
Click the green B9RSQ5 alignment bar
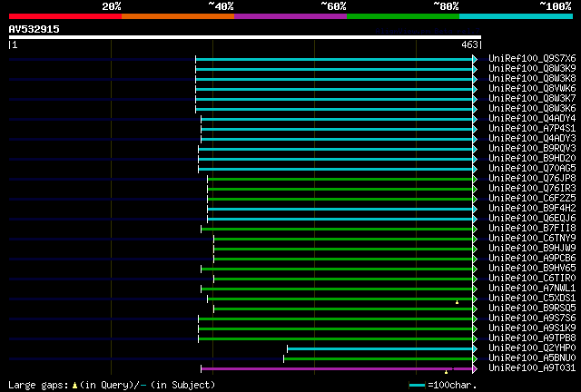[x=343, y=309]
